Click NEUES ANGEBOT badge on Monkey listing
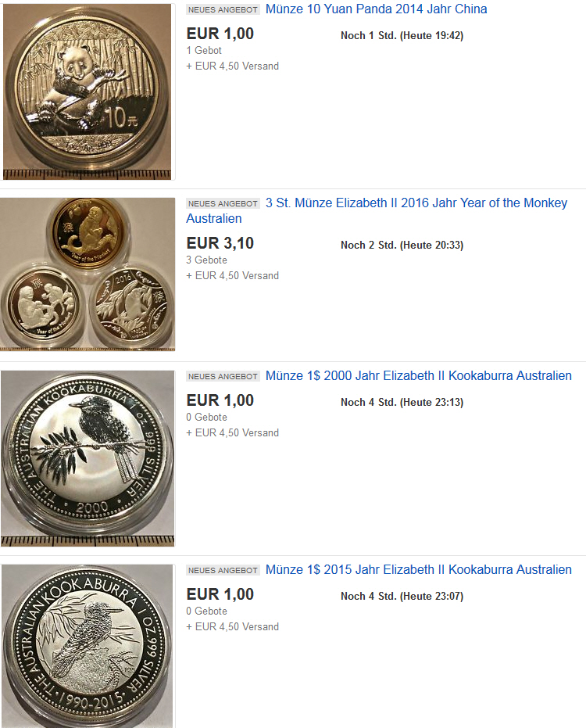Screen dimensions: 586x728 pyautogui.click(x=223, y=204)
